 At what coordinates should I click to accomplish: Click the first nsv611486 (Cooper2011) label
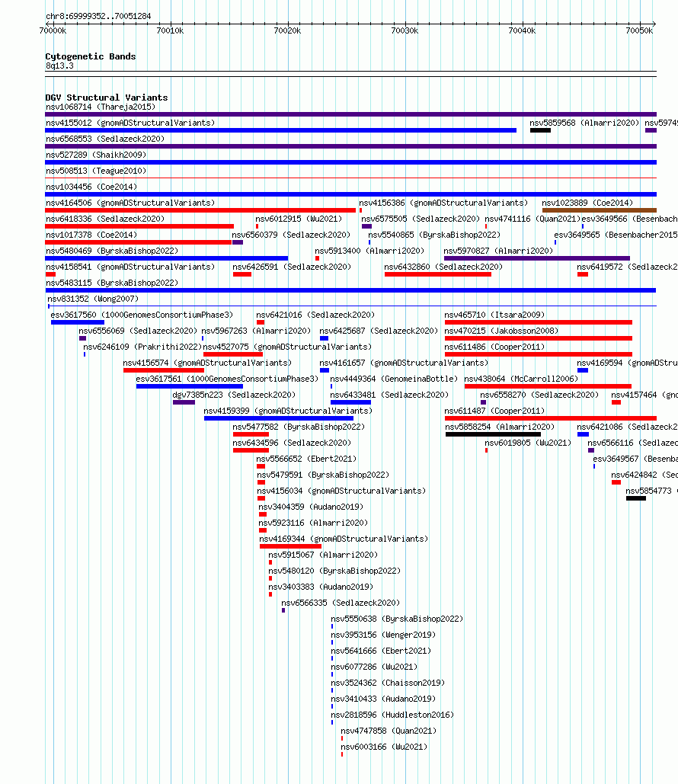pyautogui.click(x=494, y=347)
